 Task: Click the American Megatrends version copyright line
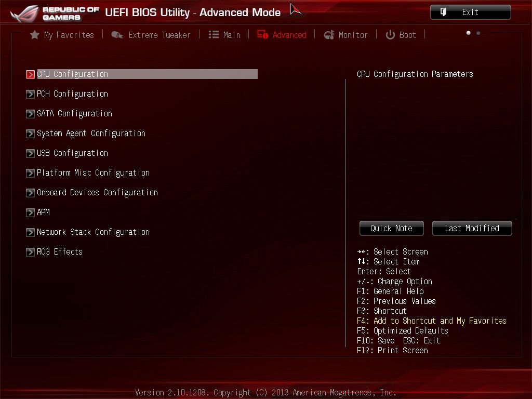point(265,392)
